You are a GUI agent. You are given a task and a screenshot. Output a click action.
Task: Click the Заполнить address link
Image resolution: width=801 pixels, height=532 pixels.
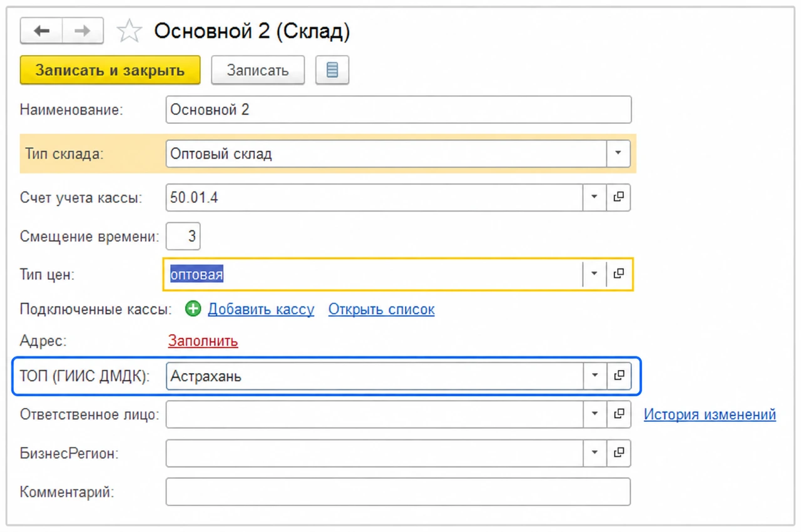click(x=203, y=341)
